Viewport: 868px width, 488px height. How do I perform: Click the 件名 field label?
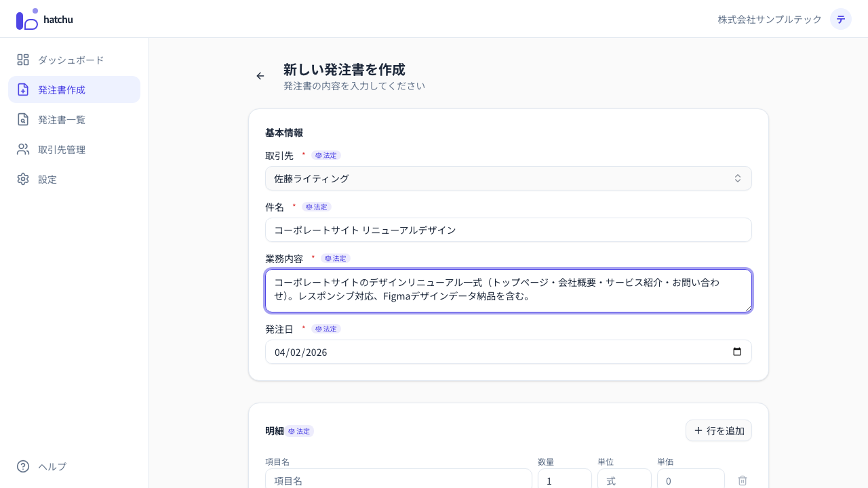275,207
